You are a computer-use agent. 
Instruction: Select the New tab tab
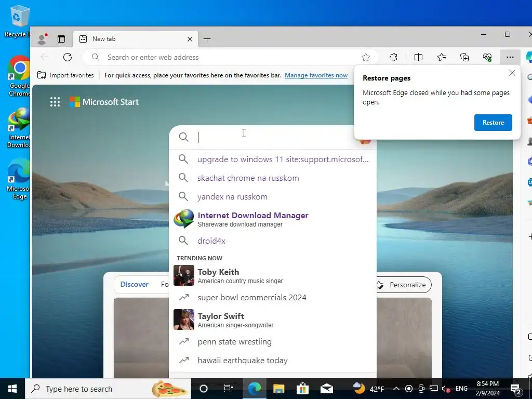(136, 39)
